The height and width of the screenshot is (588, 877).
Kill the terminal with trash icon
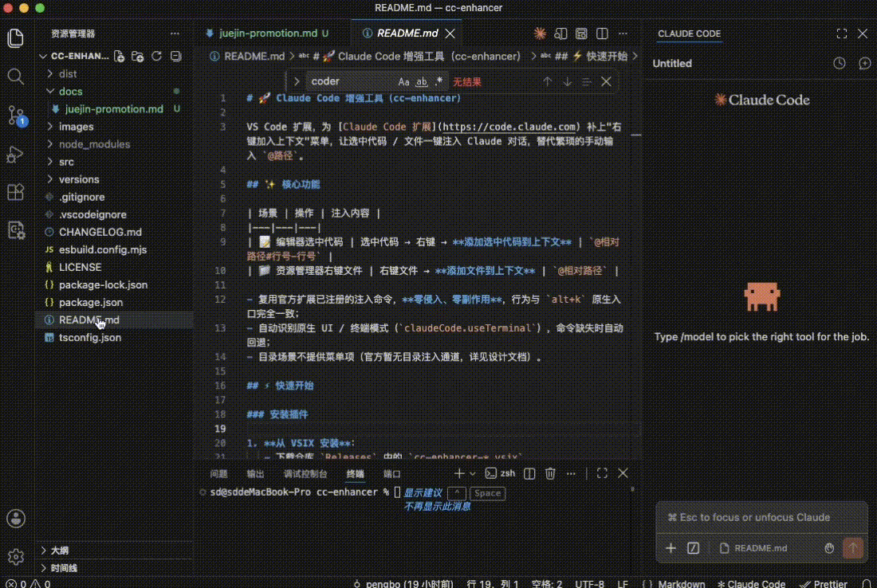click(x=550, y=473)
